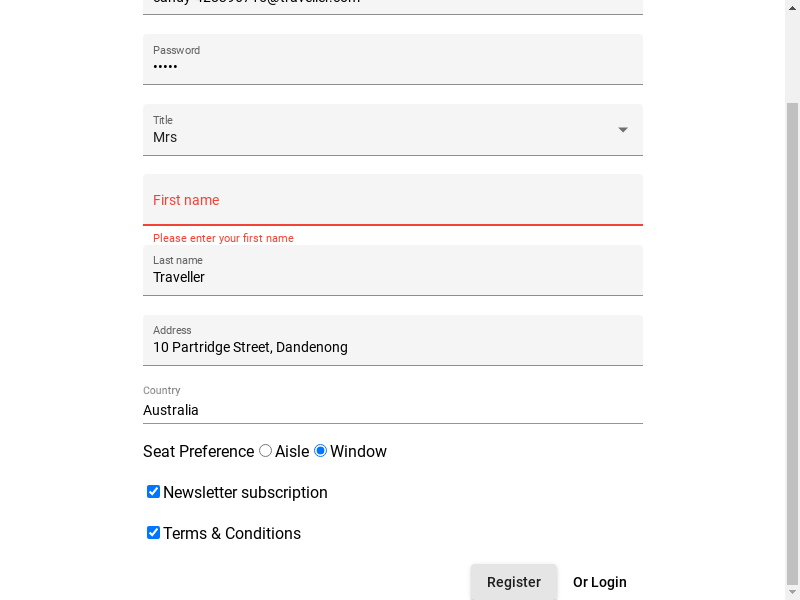Click the Last name field with Traveller
This screenshot has height=600, width=800.
tap(392, 276)
